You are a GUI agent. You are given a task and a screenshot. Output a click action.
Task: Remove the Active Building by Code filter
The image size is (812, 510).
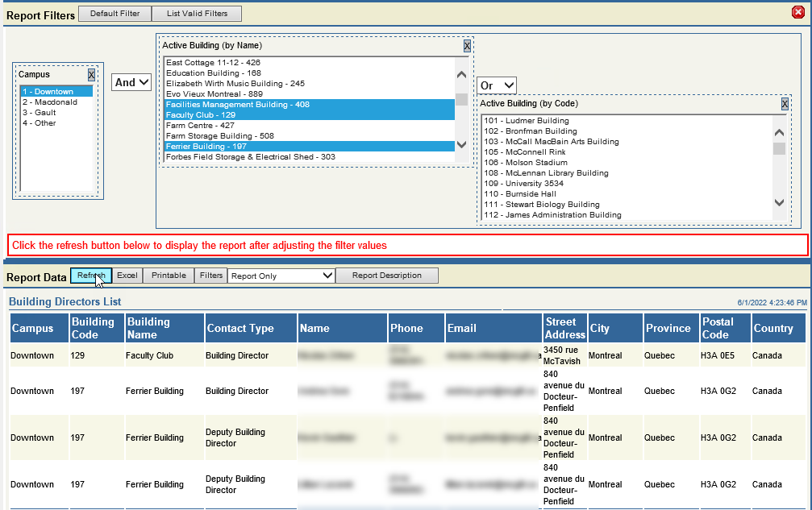click(785, 104)
